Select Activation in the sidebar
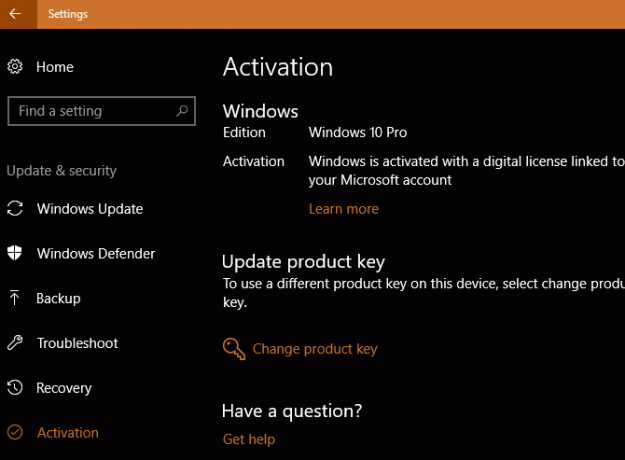This screenshot has width=625, height=460. (68, 433)
